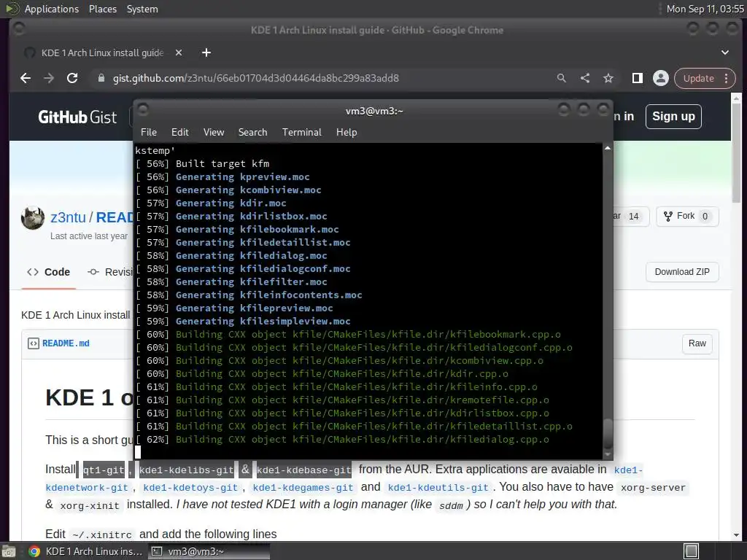Screen dimensions: 747x560
Task: Click the highlighted qt1-git text
Action: pos(104,470)
